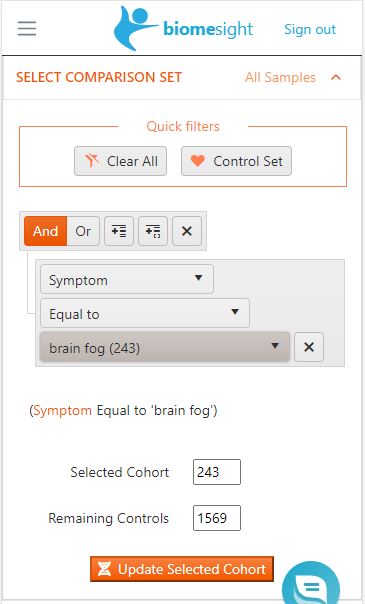Collapse Select Comparison Set chevron
This screenshot has height=604, width=365.
click(x=336, y=77)
